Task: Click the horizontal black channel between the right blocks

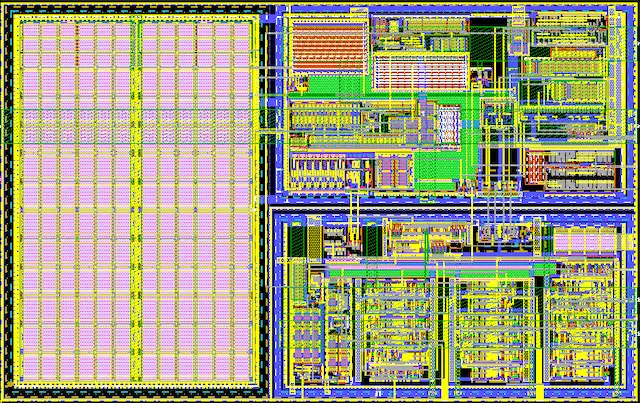Action: [x=450, y=203]
